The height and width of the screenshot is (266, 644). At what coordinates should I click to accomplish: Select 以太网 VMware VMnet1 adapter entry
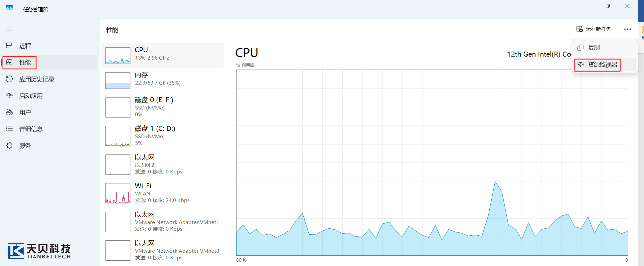coord(162,221)
